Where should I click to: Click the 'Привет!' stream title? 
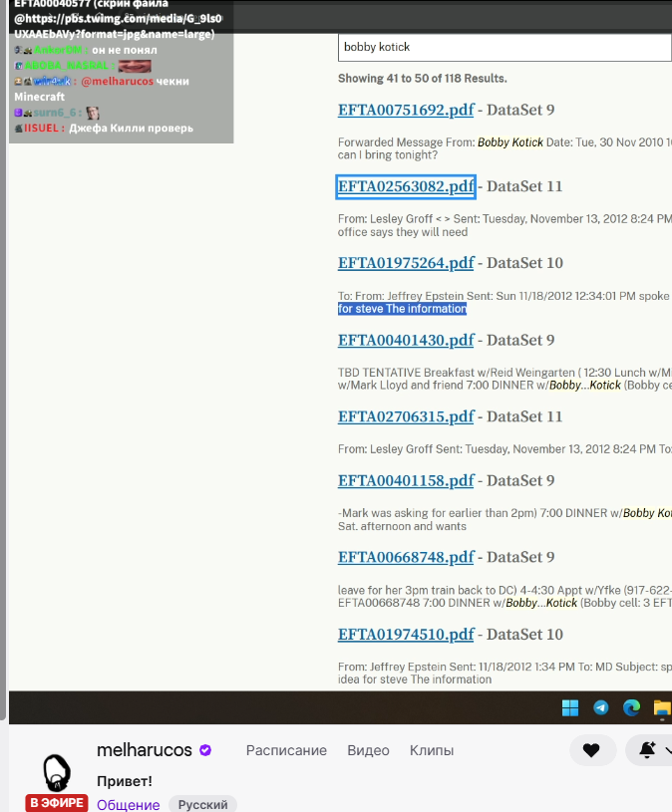tap(125, 781)
